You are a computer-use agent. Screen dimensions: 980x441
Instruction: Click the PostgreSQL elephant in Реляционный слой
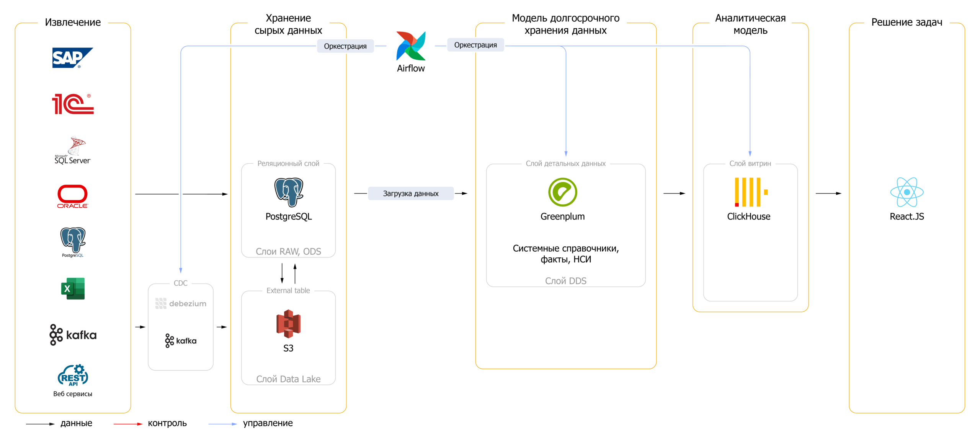[288, 192]
